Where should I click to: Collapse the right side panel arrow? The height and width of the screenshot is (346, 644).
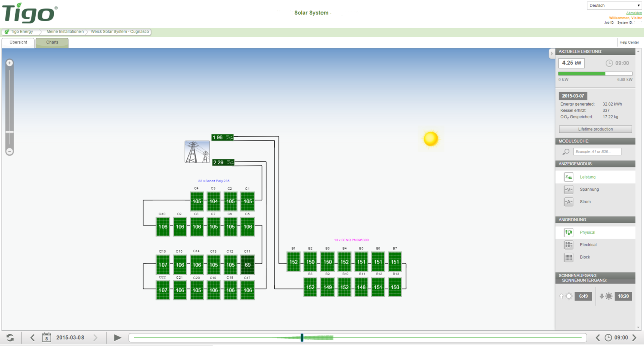551,54
